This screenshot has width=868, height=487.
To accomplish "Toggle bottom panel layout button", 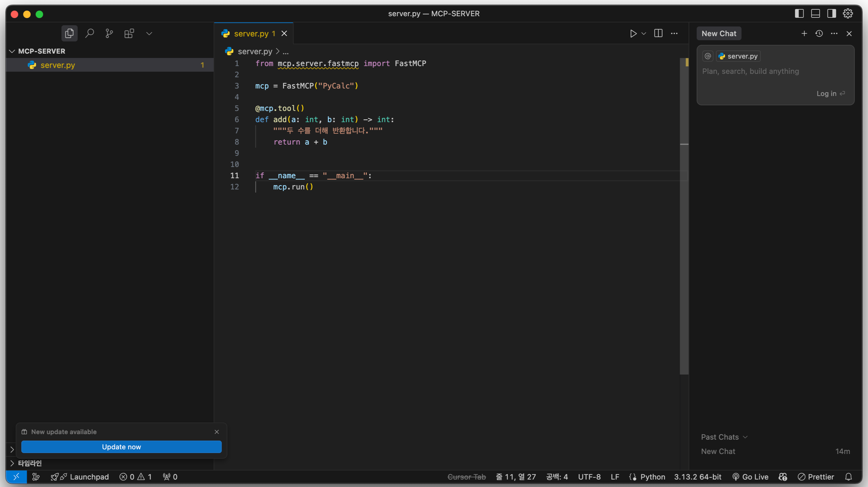I will [815, 13].
